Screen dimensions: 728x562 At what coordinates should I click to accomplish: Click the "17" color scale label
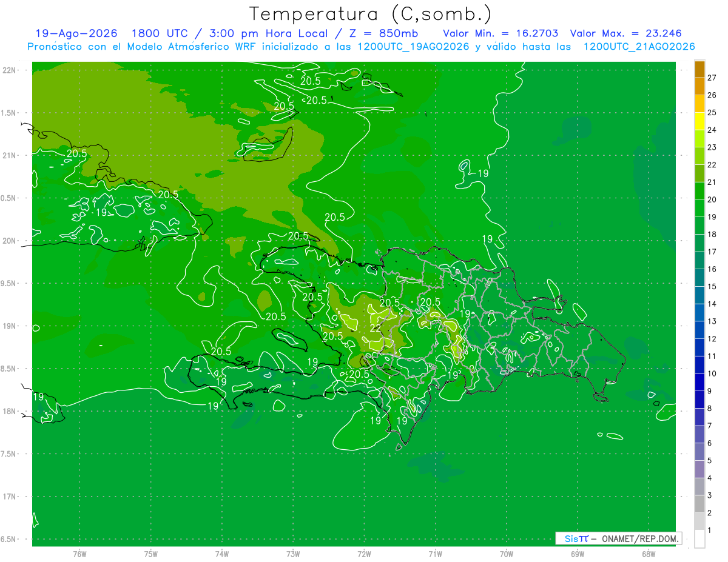tap(712, 252)
